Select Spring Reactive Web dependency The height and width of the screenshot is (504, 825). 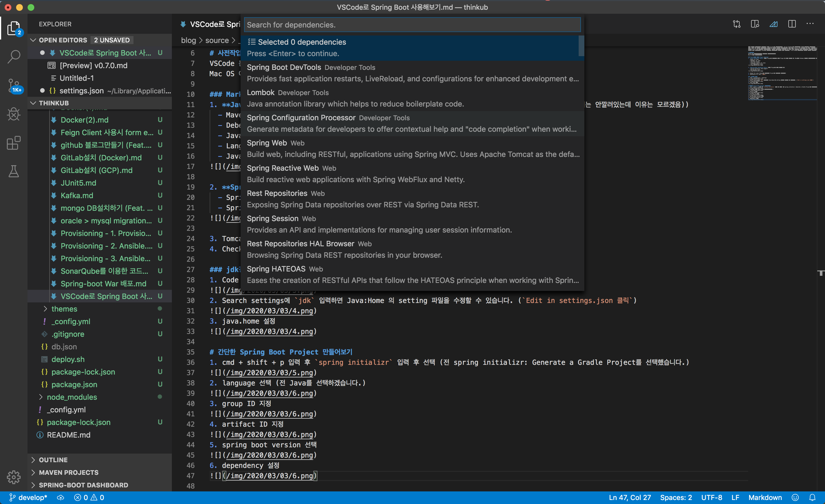[x=412, y=174]
